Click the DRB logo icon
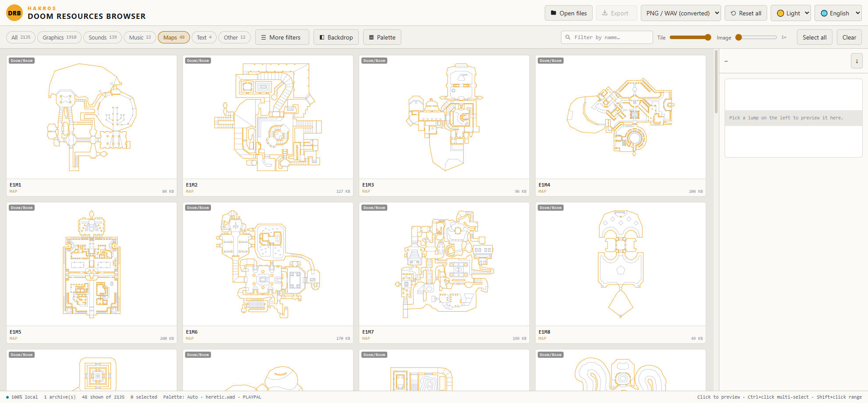The image size is (868, 403). tap(14, 13)
